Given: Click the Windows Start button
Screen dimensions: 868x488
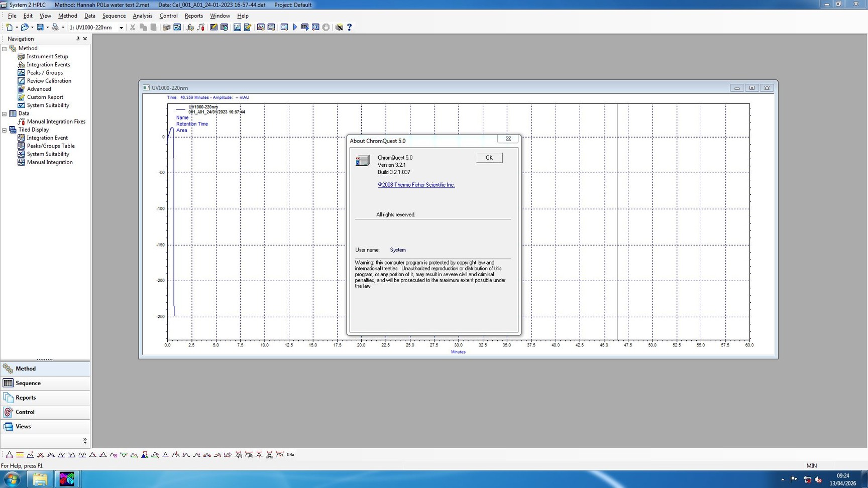Looking at the screenshot, I should point(12,479).
